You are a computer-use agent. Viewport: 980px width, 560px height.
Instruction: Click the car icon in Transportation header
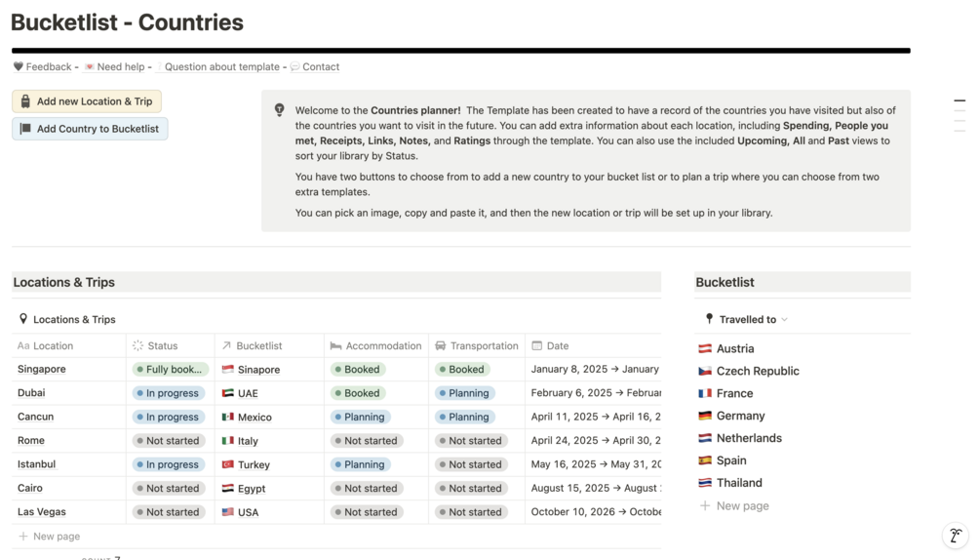click(x=441, y=345)
